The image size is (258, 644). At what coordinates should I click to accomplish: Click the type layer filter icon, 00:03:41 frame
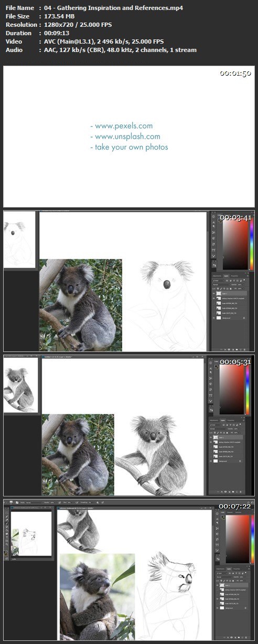pyautogui.click(x=234, y=281)
